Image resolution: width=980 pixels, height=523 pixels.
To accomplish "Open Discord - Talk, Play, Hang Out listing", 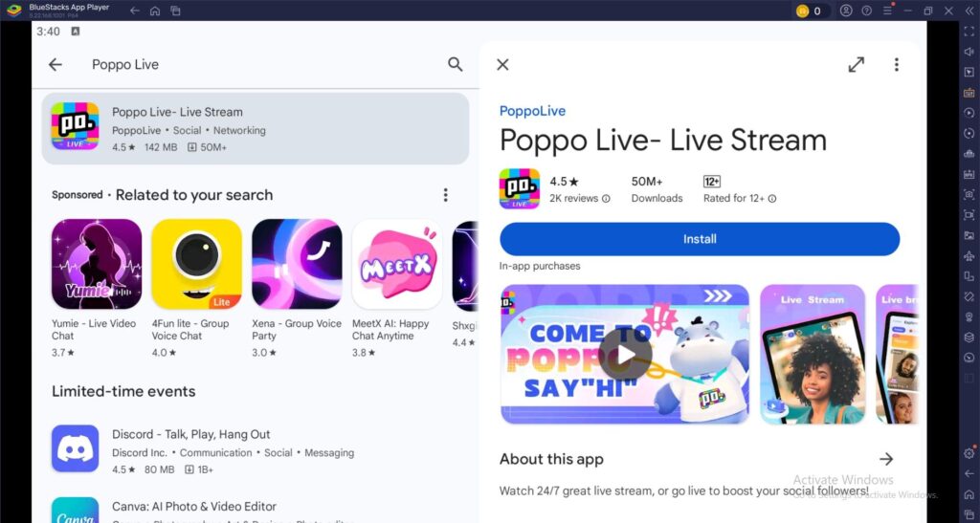I will click(255, 450).
